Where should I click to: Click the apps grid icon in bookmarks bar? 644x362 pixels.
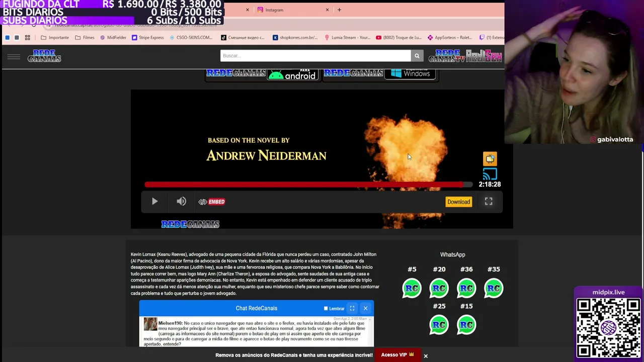(28, 38)
